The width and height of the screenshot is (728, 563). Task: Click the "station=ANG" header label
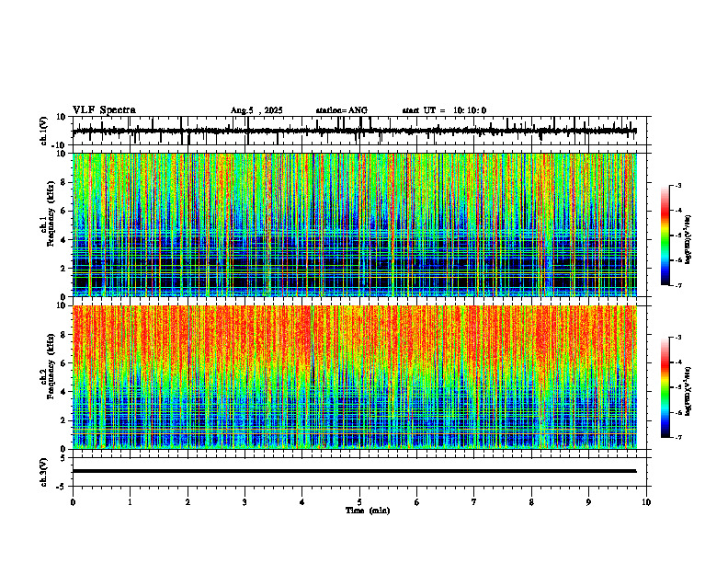(x=341, y=110)
